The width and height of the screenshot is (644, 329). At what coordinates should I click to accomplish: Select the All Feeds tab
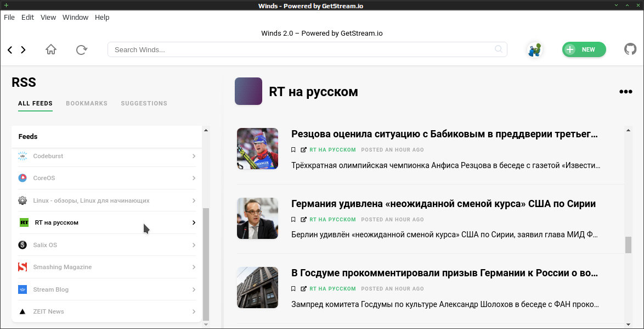35,103
